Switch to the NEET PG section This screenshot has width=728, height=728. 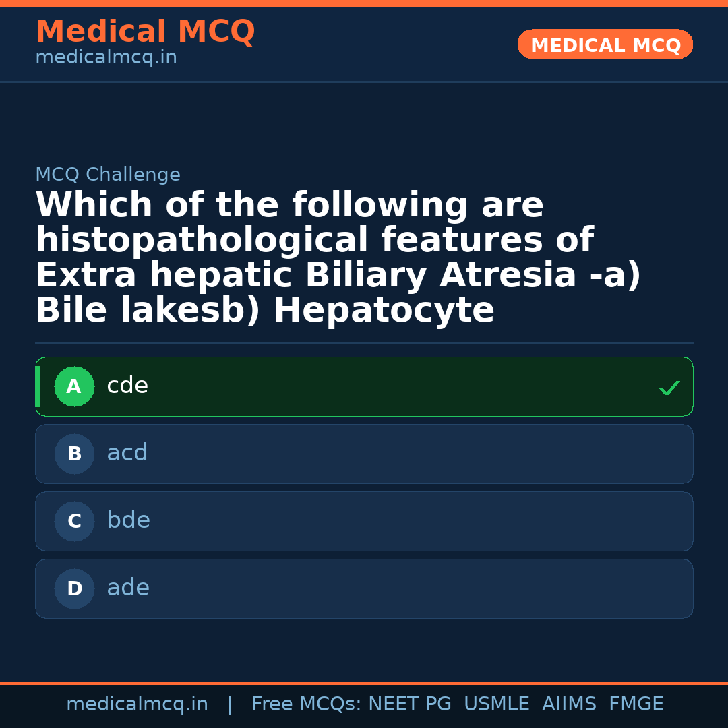pos(409,703)
